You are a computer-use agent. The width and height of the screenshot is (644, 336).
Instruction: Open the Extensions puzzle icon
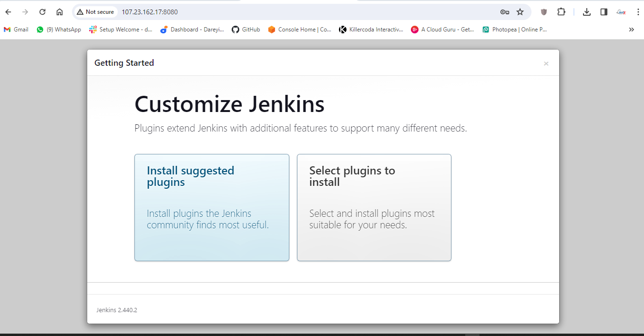(561, 12)
